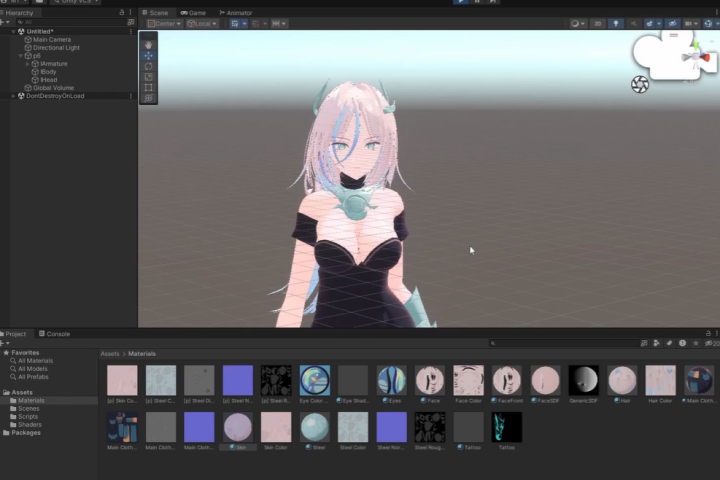Image resolution: width=720 pixels, height=480 pixels.
Task: Open the Hierarchy panel options menu
Action: pyautogui.click(x=130, y=12)
